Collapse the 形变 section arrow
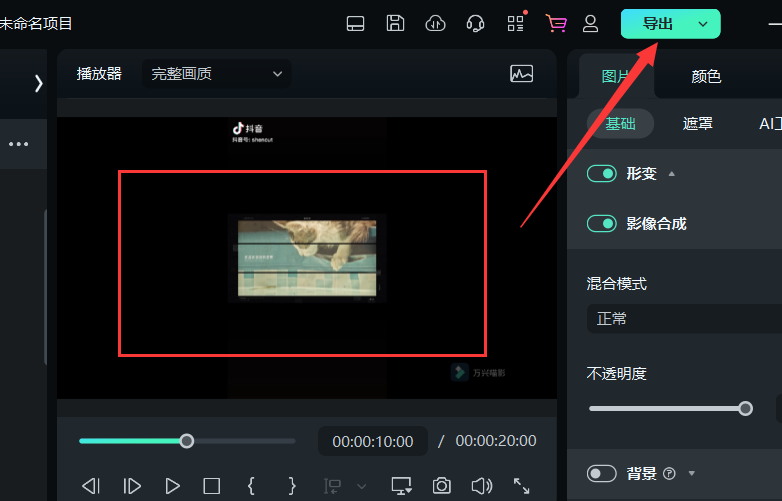Image resolution: width=782 pixels, height=501 pixels. click(x=672, y=174)
